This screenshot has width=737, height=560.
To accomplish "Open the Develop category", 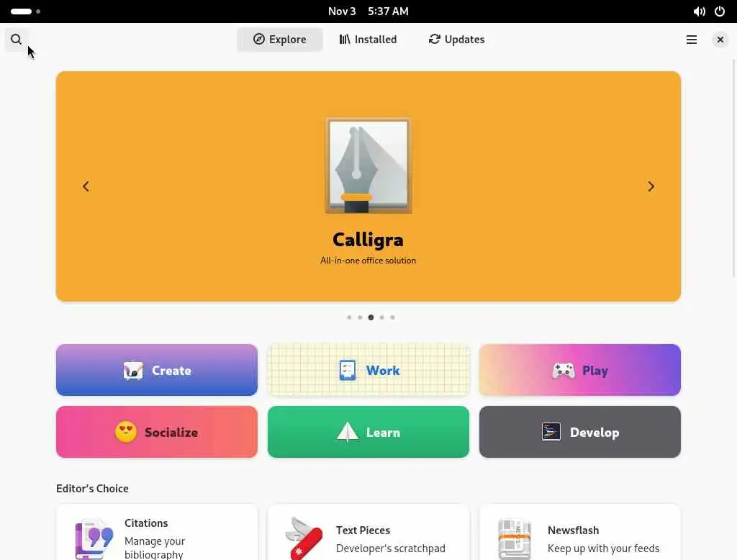I will coord(579,432).
